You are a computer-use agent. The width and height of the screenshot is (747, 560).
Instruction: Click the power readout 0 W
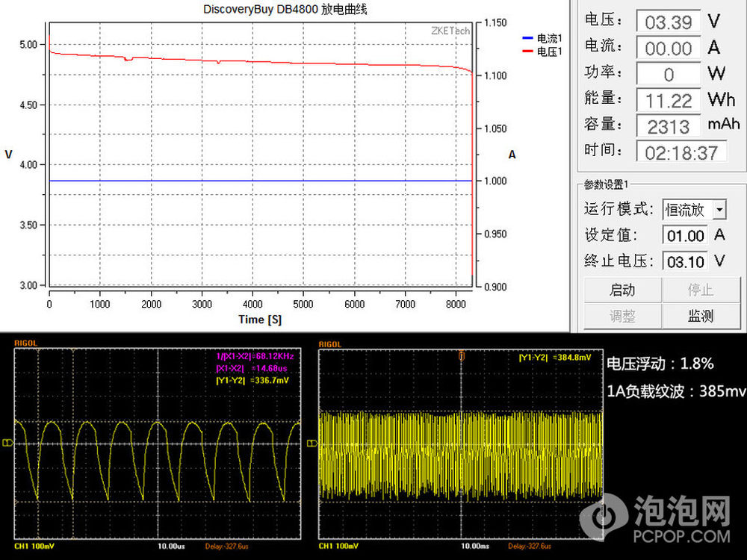(x=669, y=74)
